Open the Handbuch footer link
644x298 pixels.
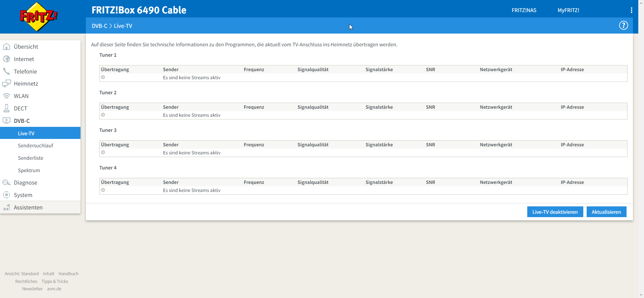click(68, 274)
